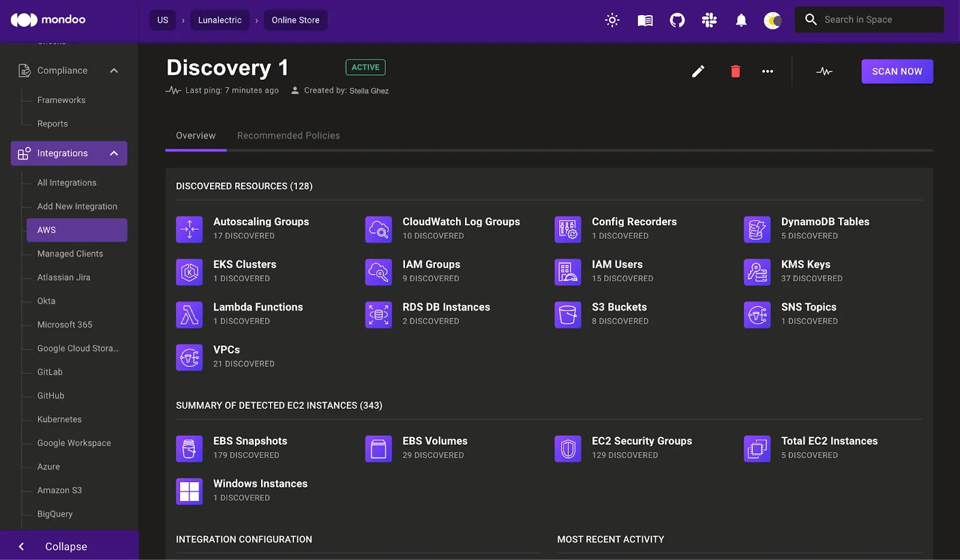The height and width of the screenshot is (560, 960).
Task: Open Google Workspace integration
Action: point(74,443)
